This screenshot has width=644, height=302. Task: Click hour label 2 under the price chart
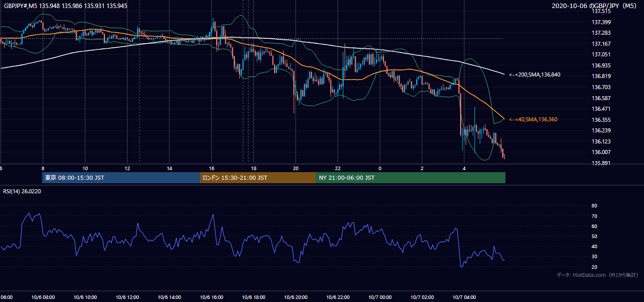pyautogui.click(x=422, y=169)
